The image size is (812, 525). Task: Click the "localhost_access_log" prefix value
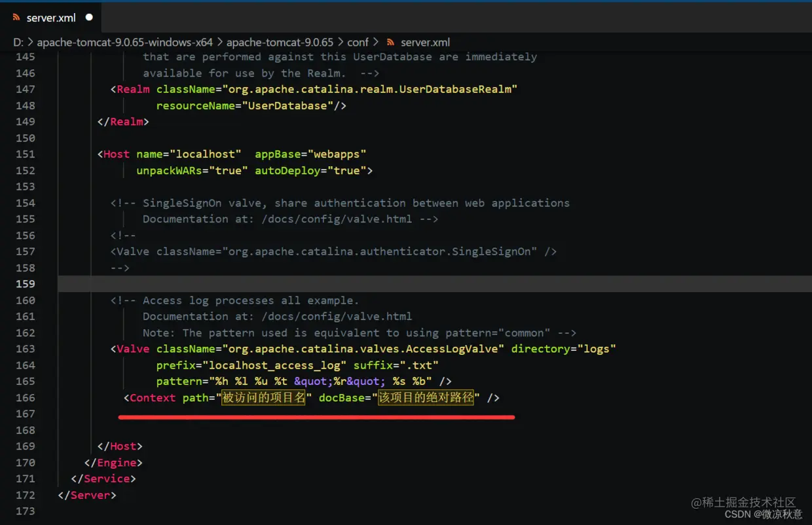coord(274,365)
